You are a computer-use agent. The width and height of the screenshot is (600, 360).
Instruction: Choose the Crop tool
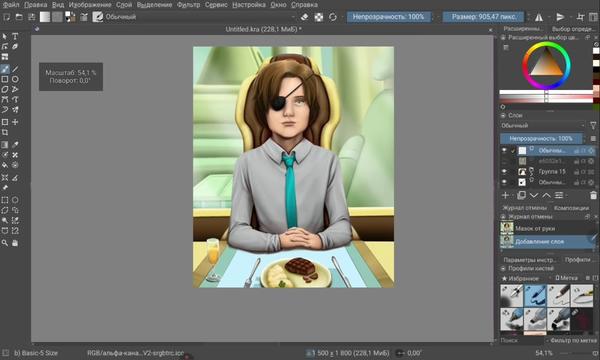[x=5, y=132]
